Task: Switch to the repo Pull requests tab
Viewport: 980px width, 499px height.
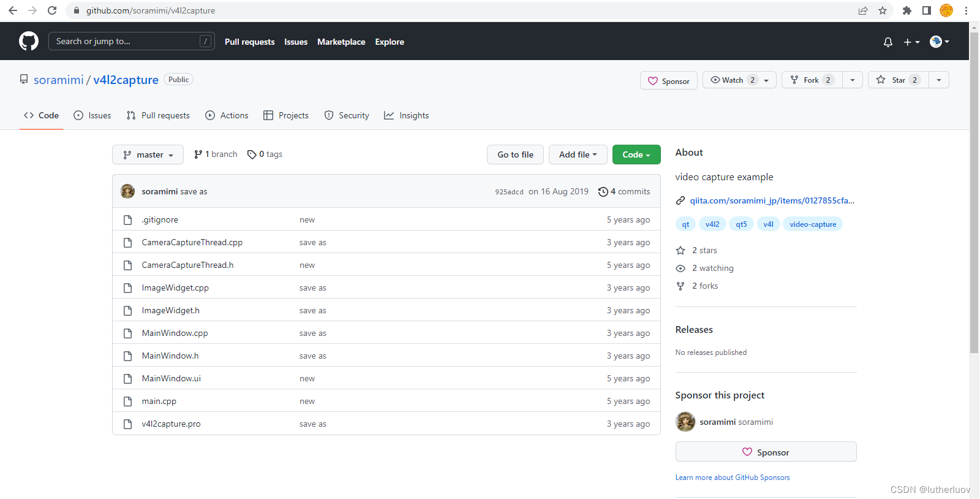Action: point(158,115)
